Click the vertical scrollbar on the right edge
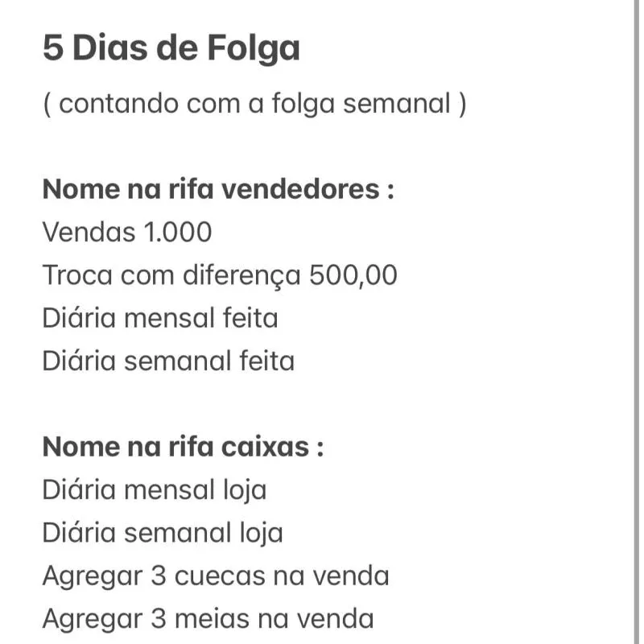Viewport: 644px width, 644px height. pos(638,322)
